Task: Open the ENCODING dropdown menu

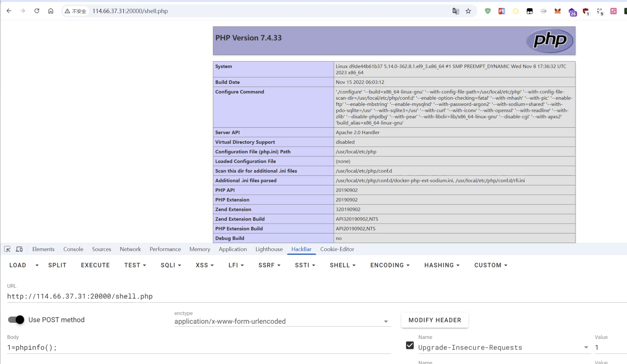Action: pyautogui.click(x=390, y=265)
